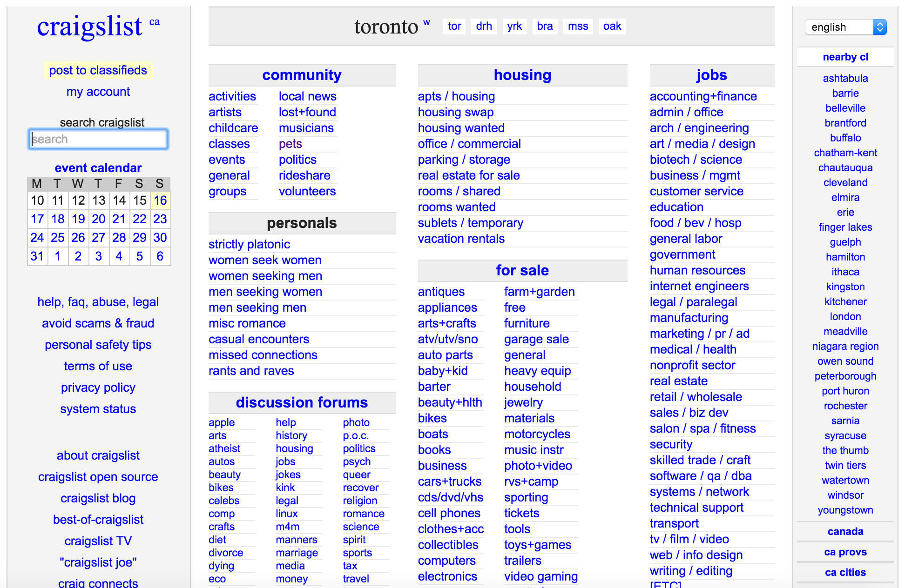Open strictly platonic personals

coord(249,244)
